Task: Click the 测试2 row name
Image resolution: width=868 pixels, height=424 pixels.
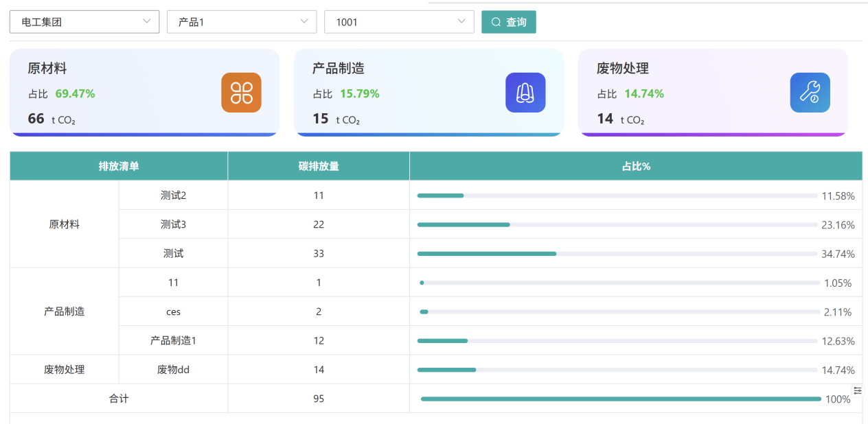Action: tap(174, 196)
